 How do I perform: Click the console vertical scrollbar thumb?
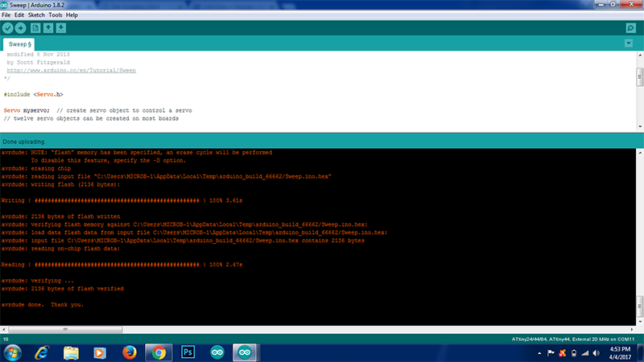[639, 306]
